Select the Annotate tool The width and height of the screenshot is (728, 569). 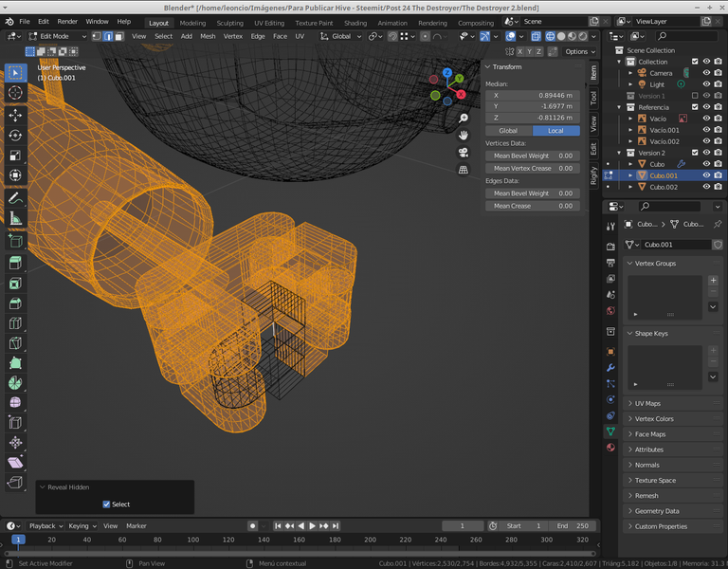(x=15, y=198)
